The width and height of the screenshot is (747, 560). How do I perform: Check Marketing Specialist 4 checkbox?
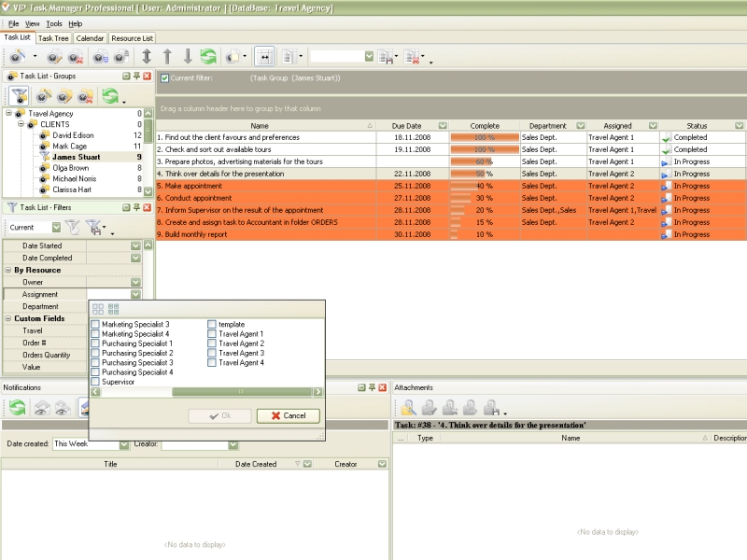point(95,334)
